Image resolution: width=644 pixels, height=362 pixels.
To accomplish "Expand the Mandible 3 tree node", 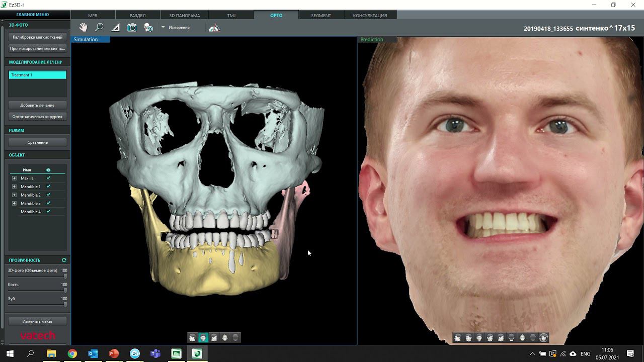I will tap(14, 203).
